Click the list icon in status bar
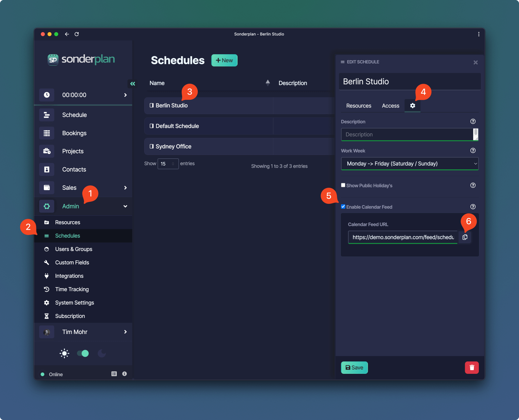The height and width of the screenshot is (420, 519). click(x=114, y=374)
